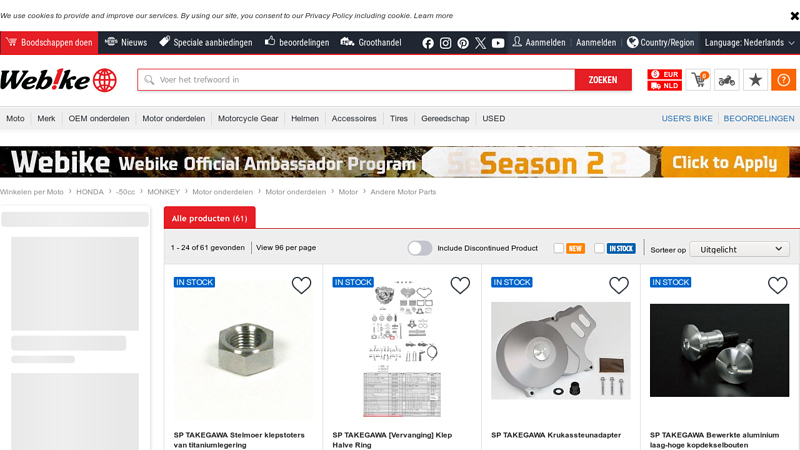This screenshot has height=450, width=800.
Task: Open the Facebook social icon
Action: coord(428,43)
